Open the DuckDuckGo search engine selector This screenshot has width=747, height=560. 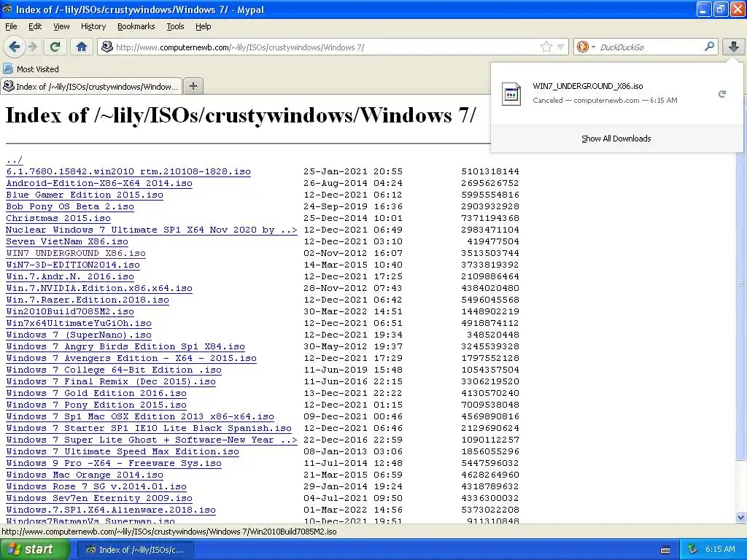click(x=586, y=47)
